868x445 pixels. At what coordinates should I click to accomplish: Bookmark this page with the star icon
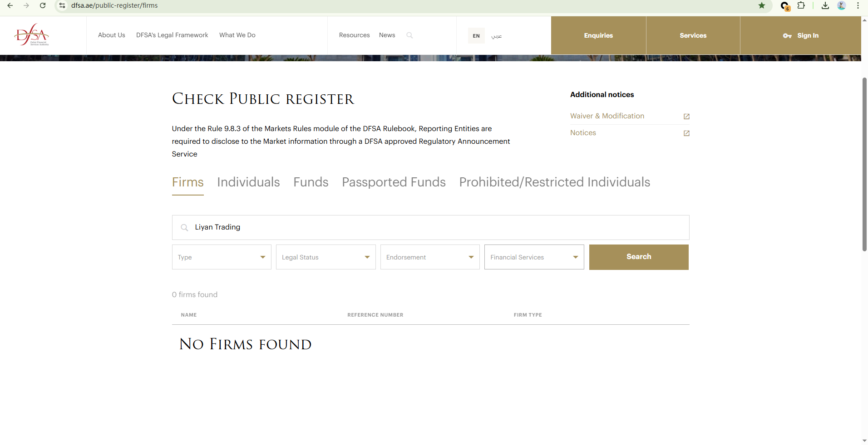coord(762,5)
